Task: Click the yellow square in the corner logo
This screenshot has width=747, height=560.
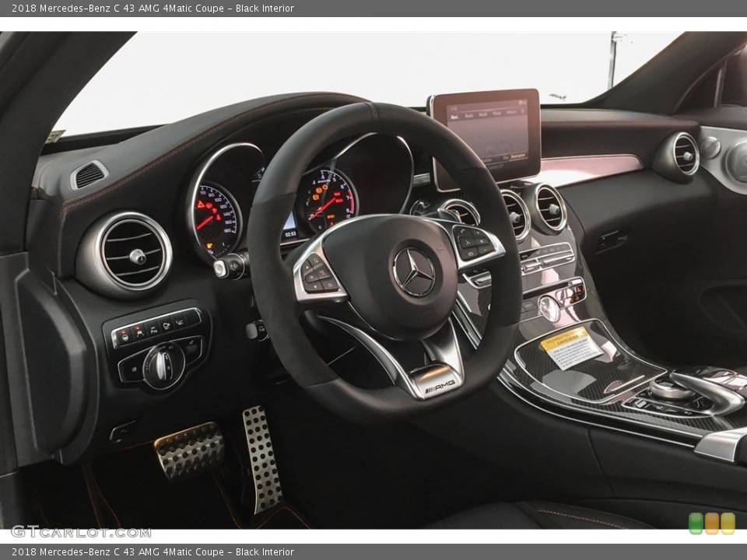Action: [728, 523]
